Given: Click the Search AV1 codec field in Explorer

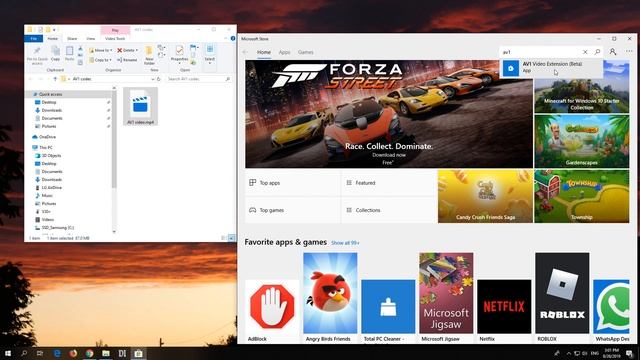Looking at the screenshot, I should point(199,79).
